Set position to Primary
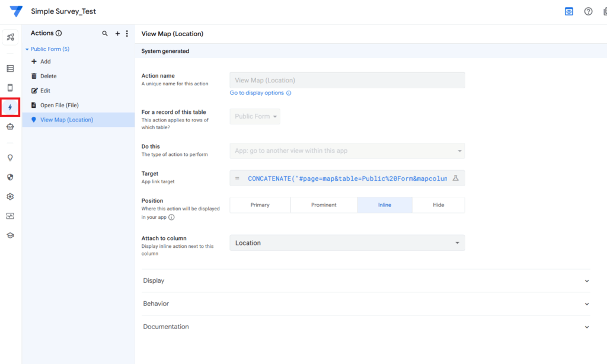Viewport: 607px width, 364px height. pyautogui.click(x=260, y=205)
